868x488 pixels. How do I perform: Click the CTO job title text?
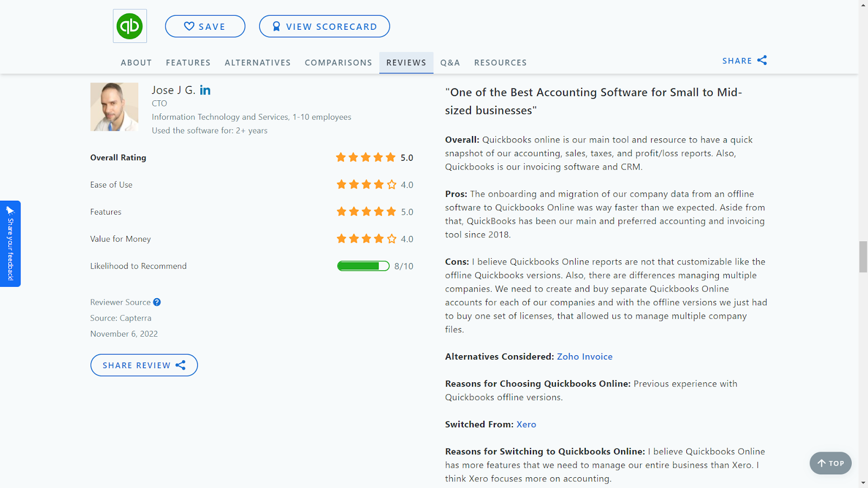click(x=159, y=103)
